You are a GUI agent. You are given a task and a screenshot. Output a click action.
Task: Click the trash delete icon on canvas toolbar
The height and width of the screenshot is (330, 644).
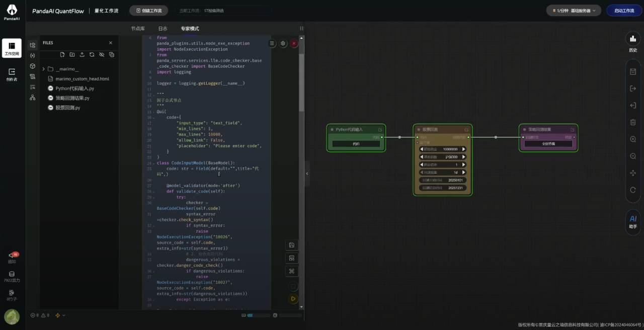tap(633, 122)
